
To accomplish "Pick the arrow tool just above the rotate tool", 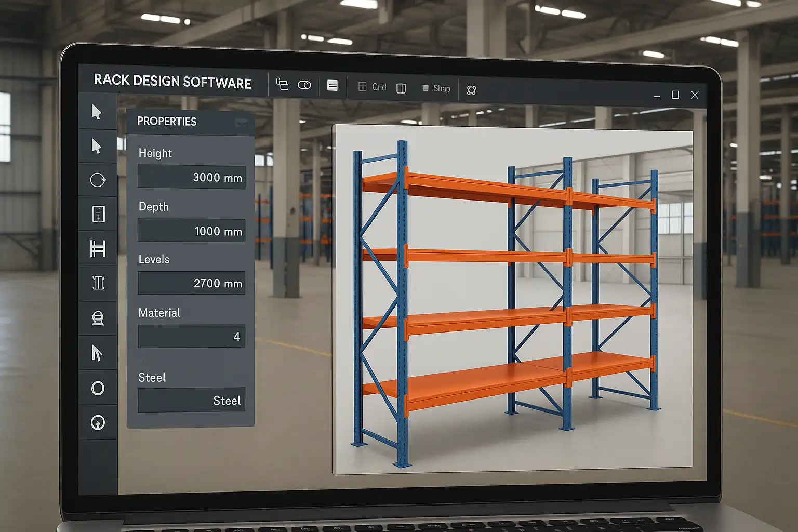I will 97,146.
